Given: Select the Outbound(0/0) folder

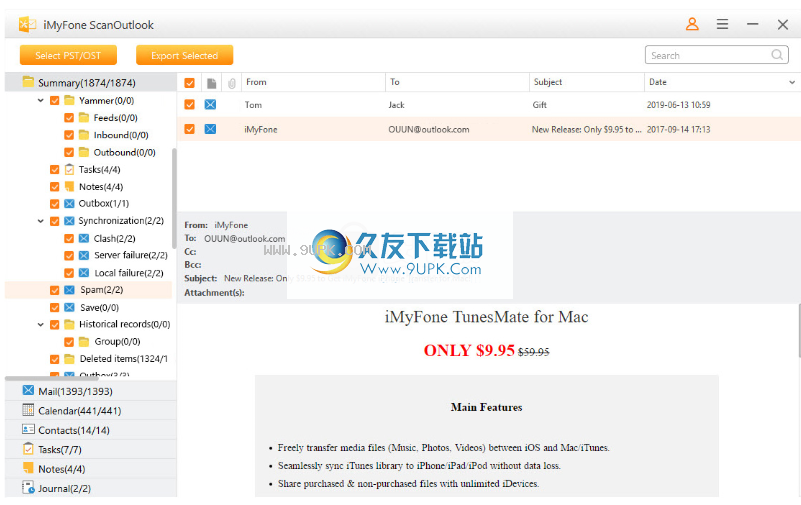Looking at the screenshot, I should [x=124, y=152].
